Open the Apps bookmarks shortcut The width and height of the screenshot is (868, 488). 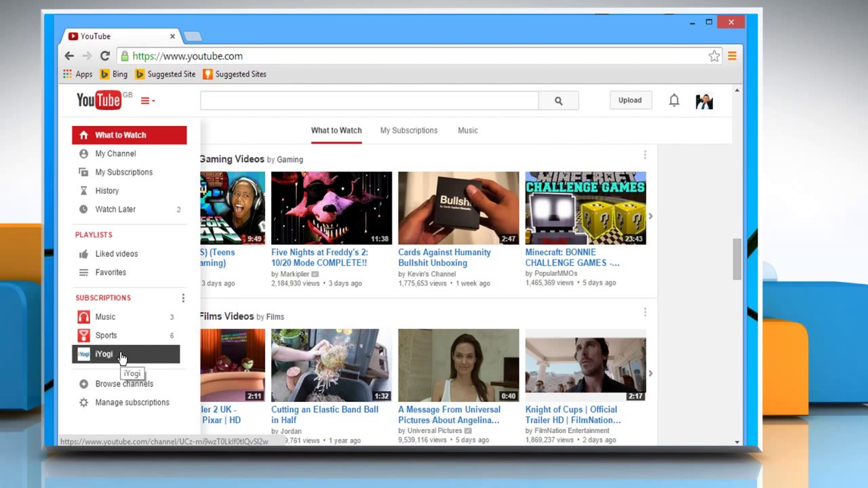(x=78, y=74)
